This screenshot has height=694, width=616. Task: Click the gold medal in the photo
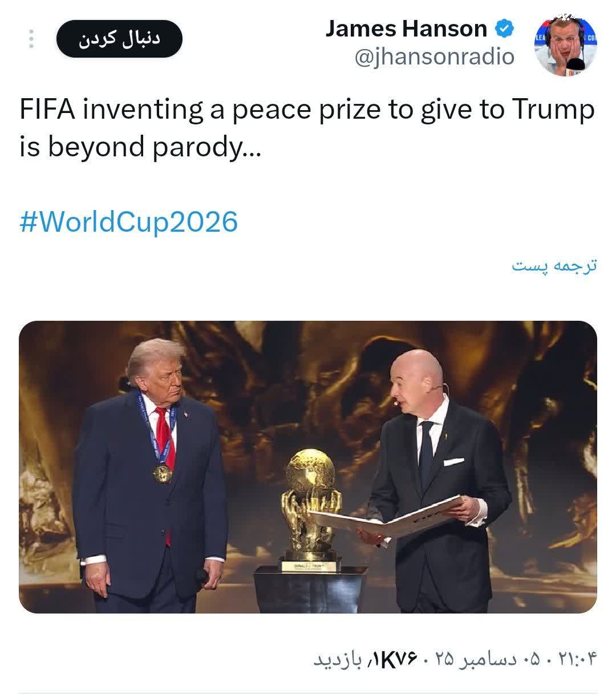(x=163, y=473)
